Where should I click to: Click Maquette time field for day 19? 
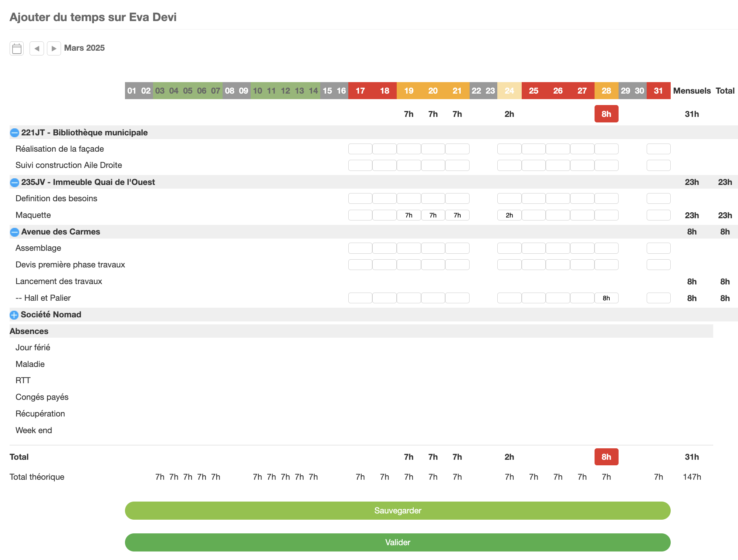point(409,215)
